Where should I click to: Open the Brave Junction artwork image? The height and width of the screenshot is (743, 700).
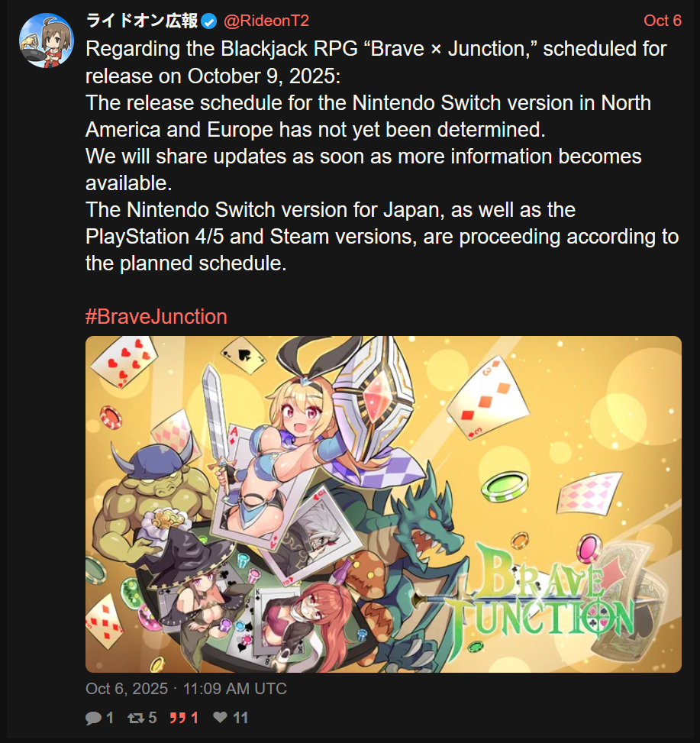[x=383, y=504]
